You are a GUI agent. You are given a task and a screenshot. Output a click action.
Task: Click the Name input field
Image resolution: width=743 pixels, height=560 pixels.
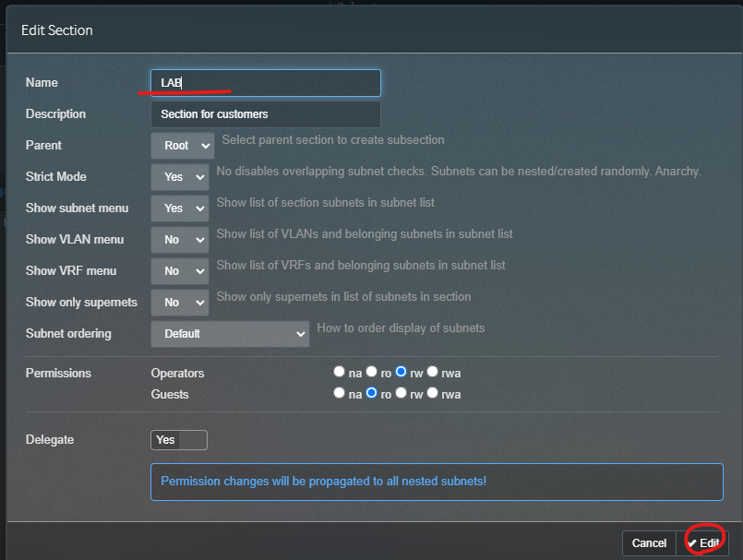click(266, 83)
